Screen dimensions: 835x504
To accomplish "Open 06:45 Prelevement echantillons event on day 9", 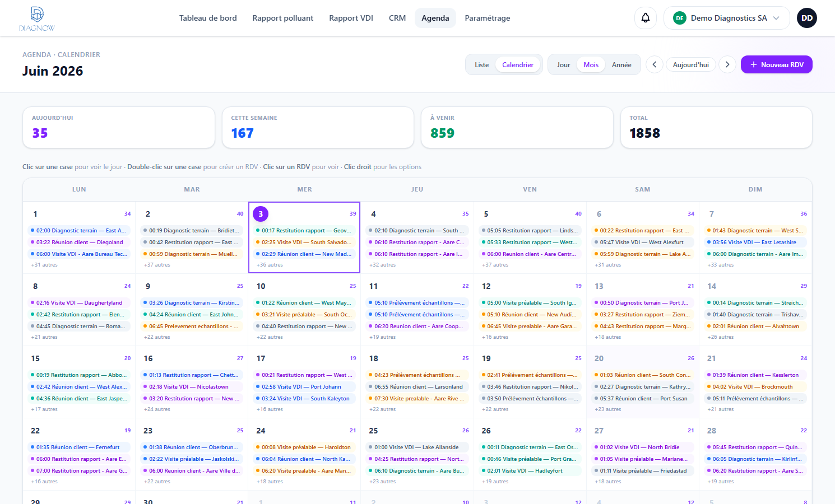I will pyautogui.click(x=192, y=326).
